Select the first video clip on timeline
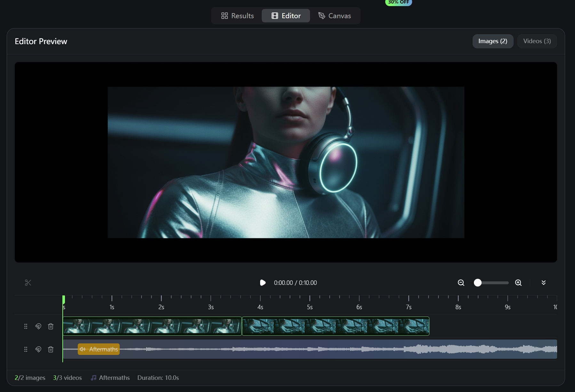Image resolution: width=575 pixels, height=392 pixels. point(152,326)
